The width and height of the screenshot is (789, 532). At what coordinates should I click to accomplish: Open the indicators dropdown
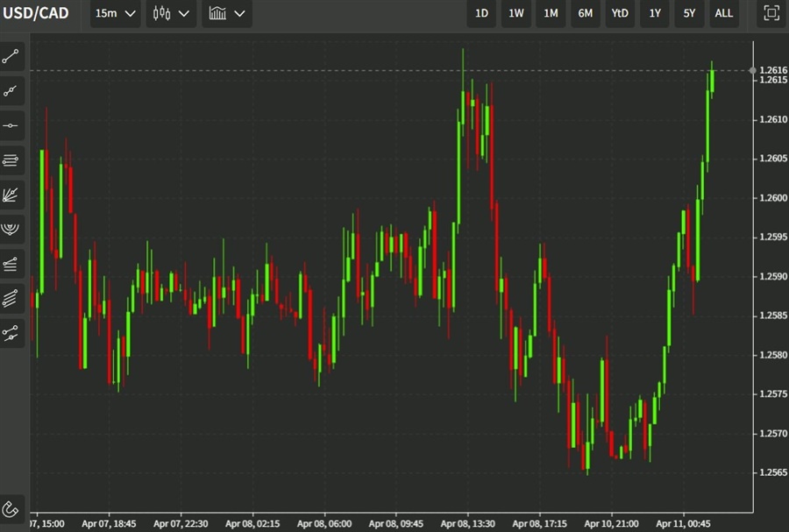pyautogui.click(x=227, y=13)
